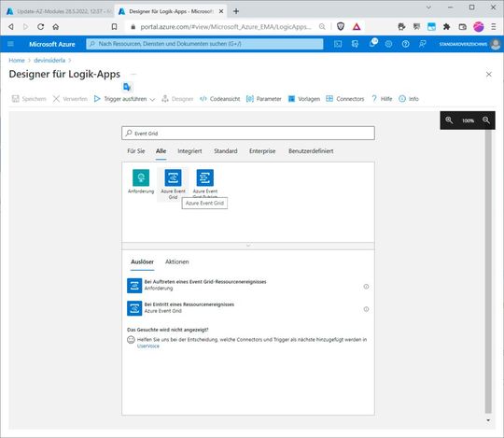504x438 pixels.
Task: Open Hilfe in toolbar
Action: (x=382, y=99)
